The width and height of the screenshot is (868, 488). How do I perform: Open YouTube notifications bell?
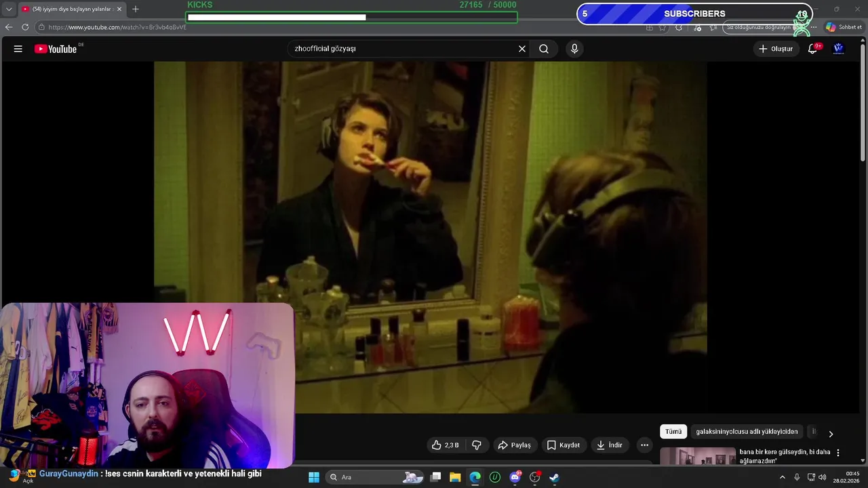813,49
